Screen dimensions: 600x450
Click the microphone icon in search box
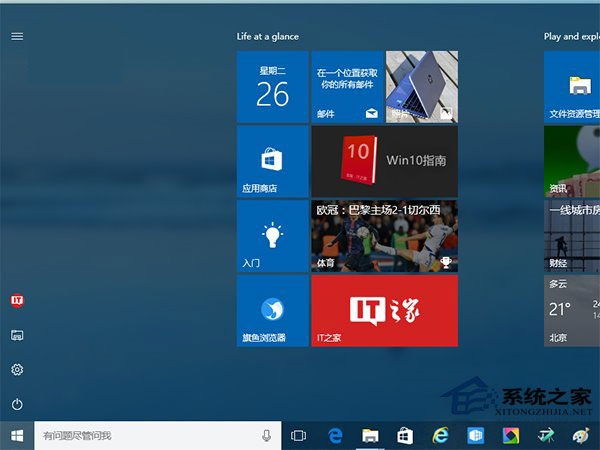pos(266,435)
